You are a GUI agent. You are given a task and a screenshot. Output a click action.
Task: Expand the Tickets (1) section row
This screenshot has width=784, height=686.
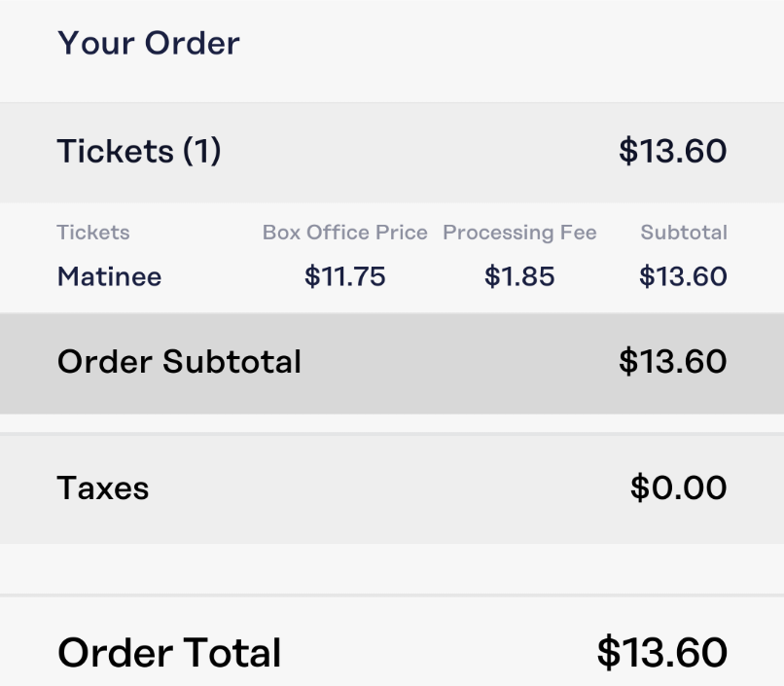click(x=392, y=153)
